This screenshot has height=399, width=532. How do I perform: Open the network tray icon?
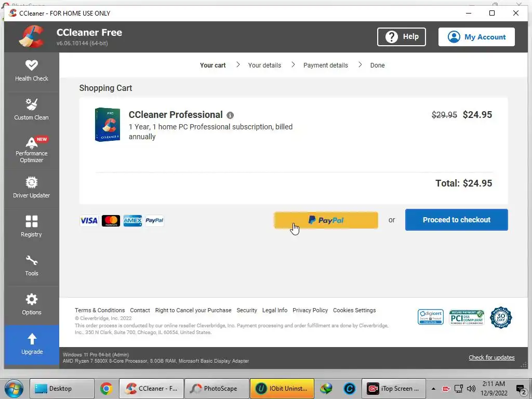tap(458, 389)
